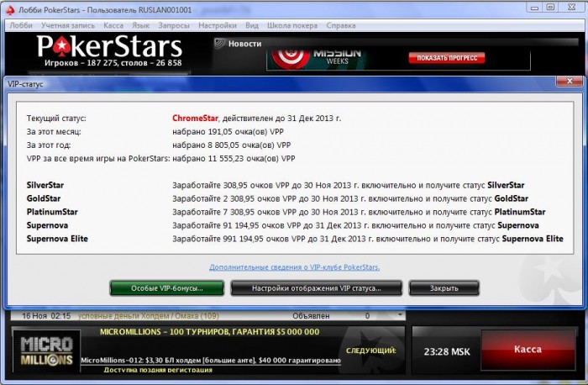Click the MicroMillions logo
The width and height of the screenshot is (588, 385).
[46, 351]
